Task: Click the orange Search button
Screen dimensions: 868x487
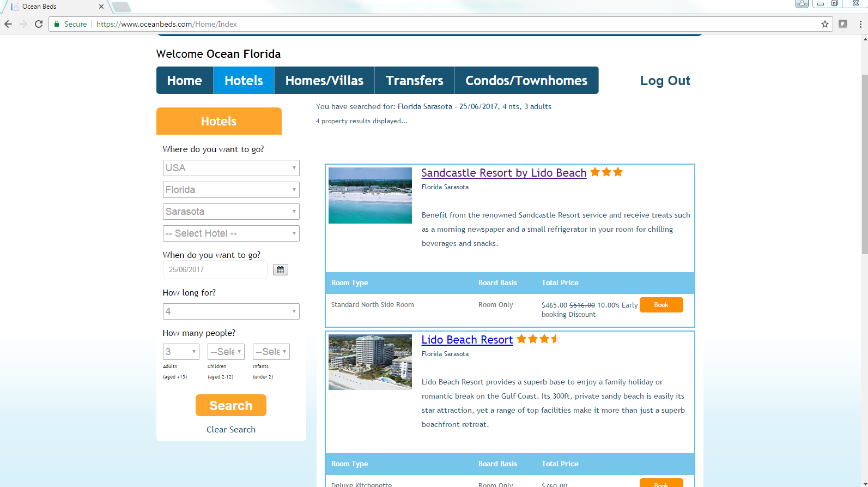Action: (x=231, y=405)
